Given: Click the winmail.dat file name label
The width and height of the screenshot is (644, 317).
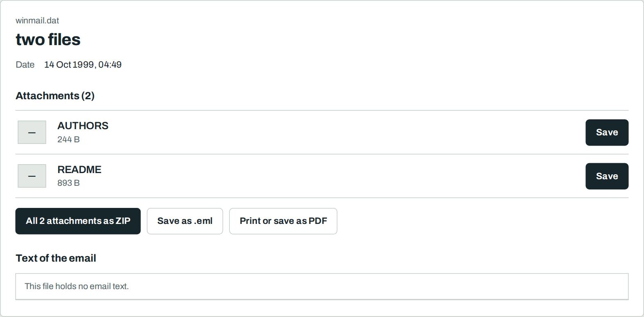Looking at the screenshot, I should (37, 21).
